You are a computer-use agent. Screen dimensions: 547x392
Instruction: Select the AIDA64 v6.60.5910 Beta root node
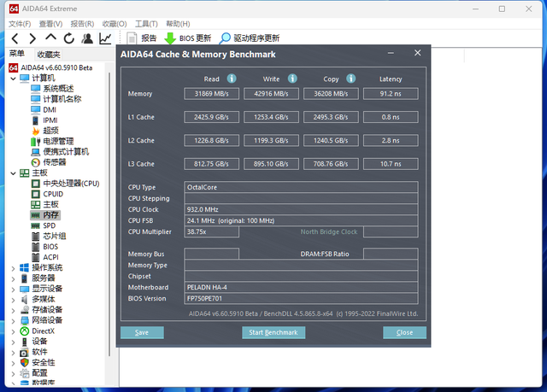[50, 67]
